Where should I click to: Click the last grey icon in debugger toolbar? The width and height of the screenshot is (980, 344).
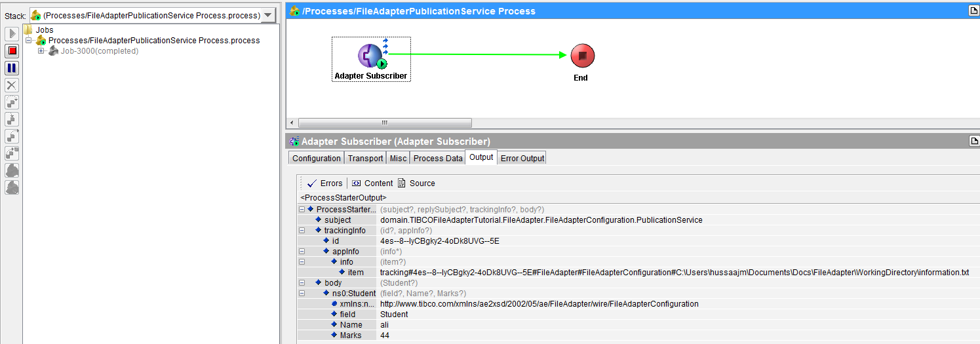click(12, 187)
